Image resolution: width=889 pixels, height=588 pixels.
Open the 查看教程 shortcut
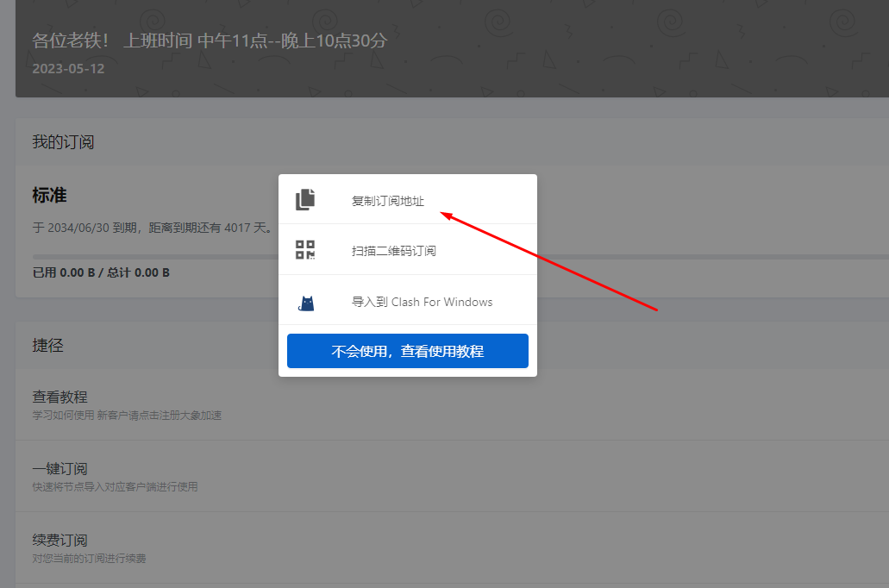tap(60, 397)
